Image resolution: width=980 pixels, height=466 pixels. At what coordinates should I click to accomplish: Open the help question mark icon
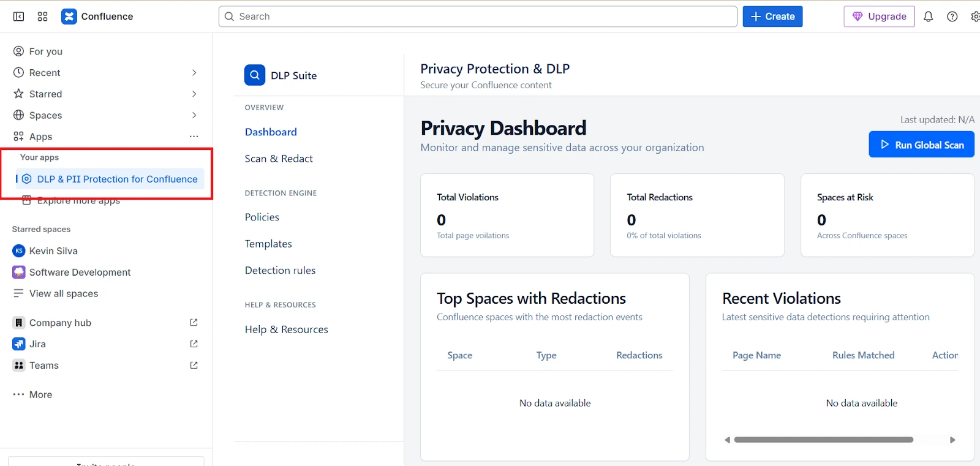tap(952, 17)
